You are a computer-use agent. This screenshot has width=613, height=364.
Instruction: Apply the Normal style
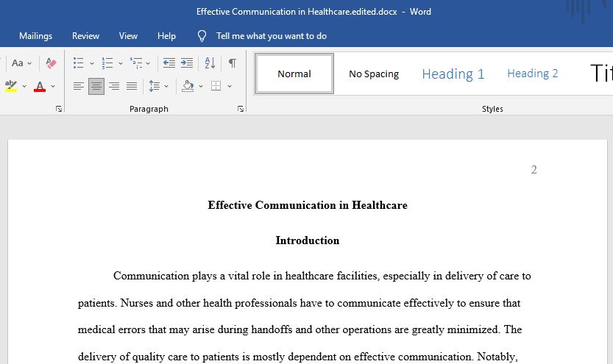tap(294, 74)
